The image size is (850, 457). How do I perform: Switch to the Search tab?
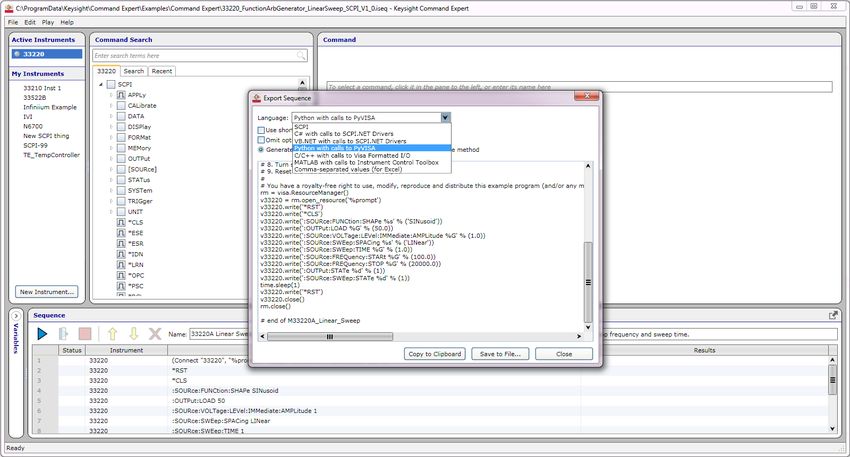coord(133,71)
